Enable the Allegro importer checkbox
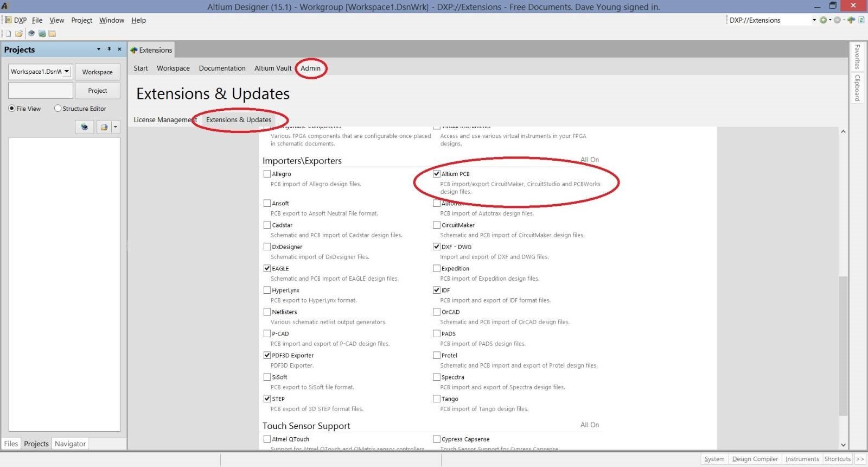868x467 pixels. coord(267,174)
